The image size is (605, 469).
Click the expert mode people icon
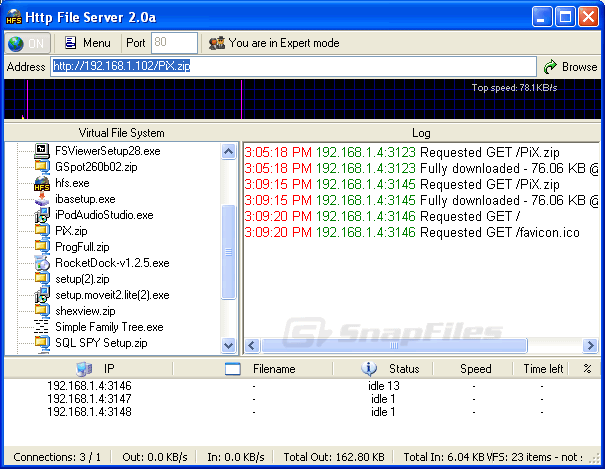pyautogui.click(x=216, y=43)
